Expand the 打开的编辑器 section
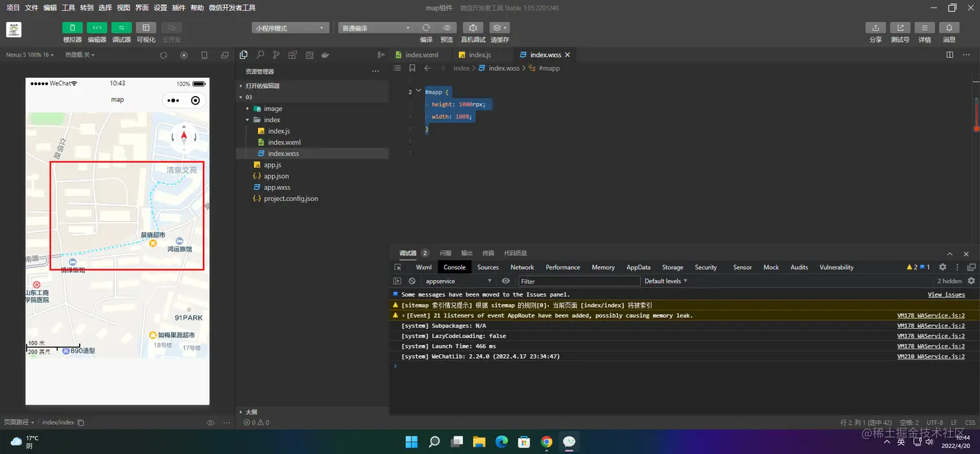Viewport: 980px width, 454px height. 312,86
